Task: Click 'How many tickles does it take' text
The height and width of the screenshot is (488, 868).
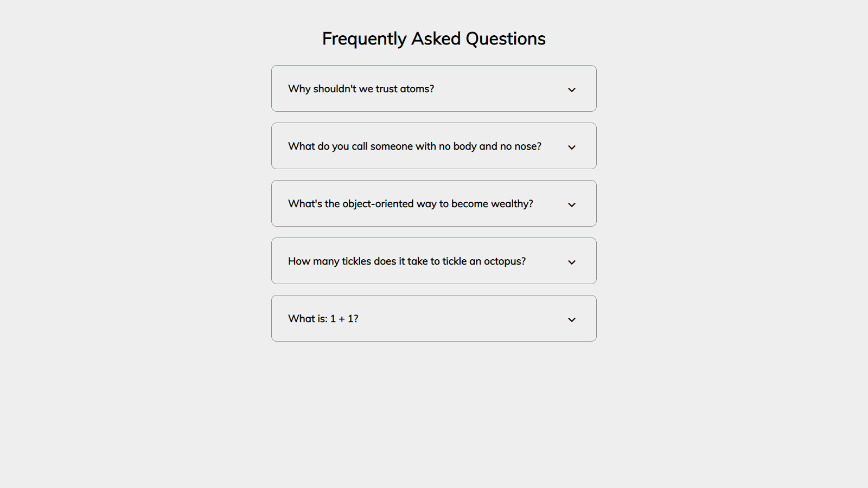Action: coord(406,261)
